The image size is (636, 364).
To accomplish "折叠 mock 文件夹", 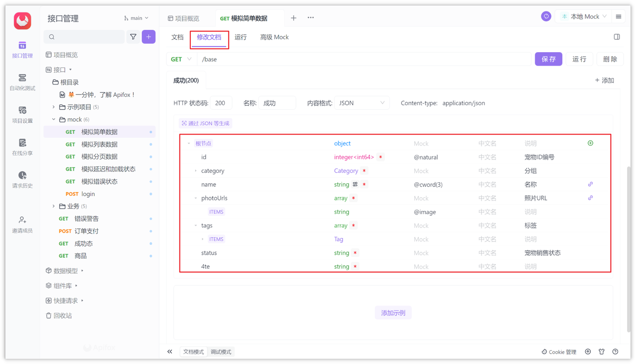I will (53, 119).
